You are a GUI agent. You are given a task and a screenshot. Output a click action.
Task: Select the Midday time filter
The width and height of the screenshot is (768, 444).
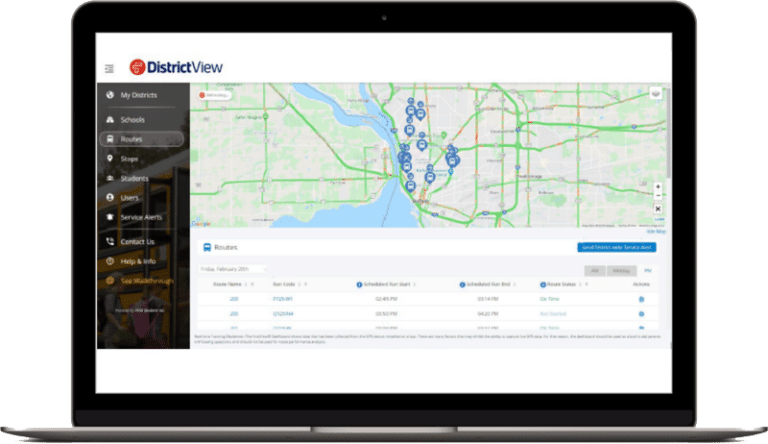tap(620, 270)
